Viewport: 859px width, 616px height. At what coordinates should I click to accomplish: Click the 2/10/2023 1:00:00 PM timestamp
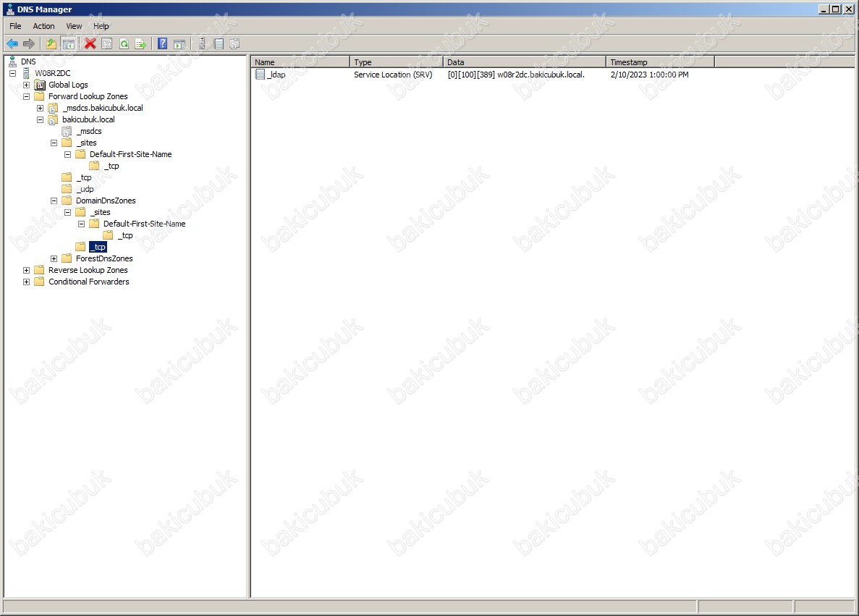[649, 75]
